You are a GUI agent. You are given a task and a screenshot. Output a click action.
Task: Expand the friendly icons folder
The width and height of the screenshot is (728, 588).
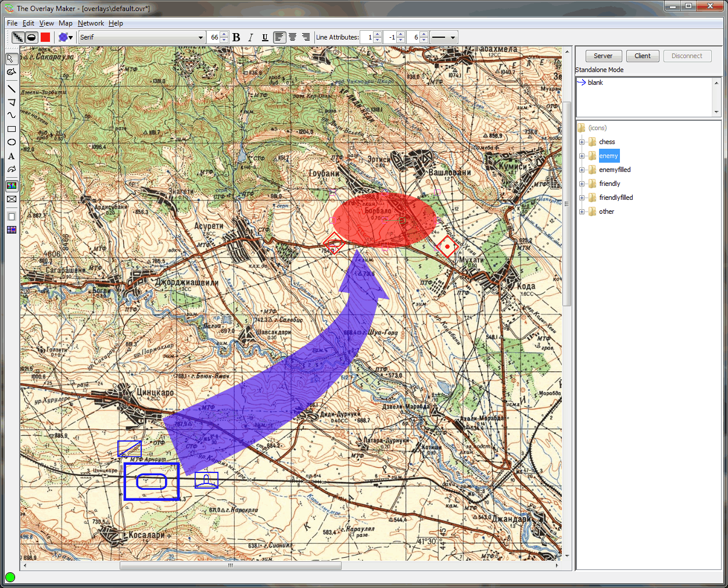point(582,184)
